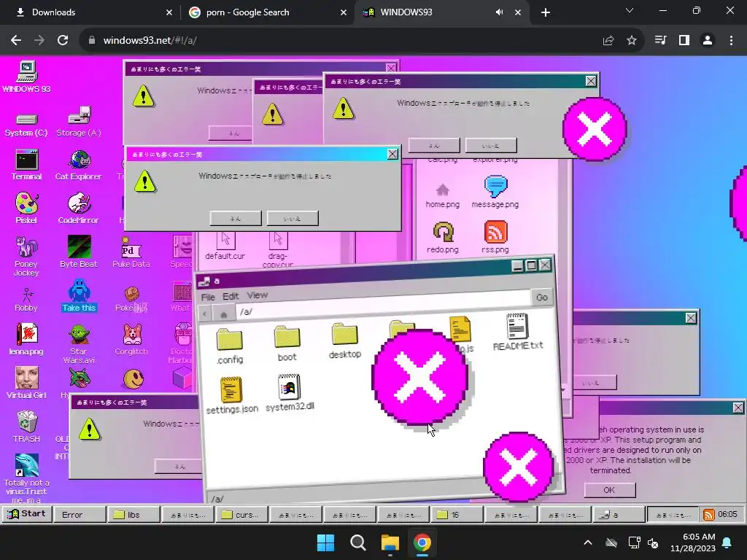Open Edit menu in the a window
Viewport: 747px width, 560px height.
click(x=231, y=296)
